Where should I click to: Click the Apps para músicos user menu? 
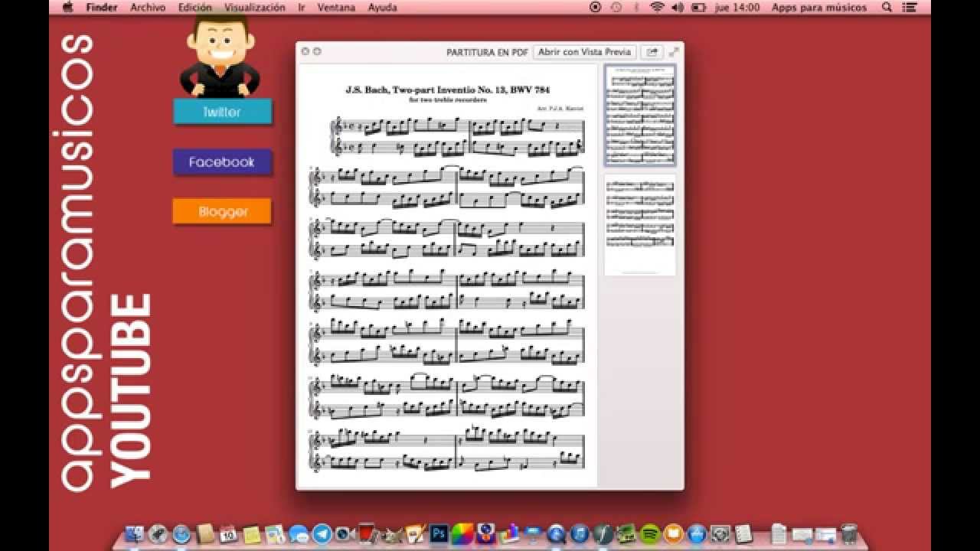(819, 7)
